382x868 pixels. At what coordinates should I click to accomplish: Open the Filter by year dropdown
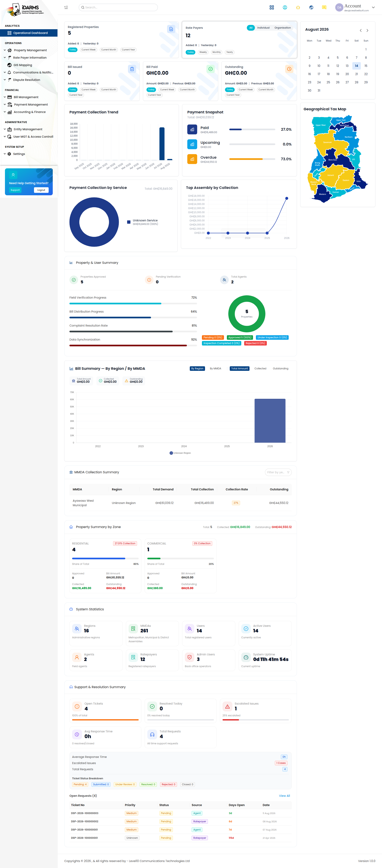tap(278, 472)
